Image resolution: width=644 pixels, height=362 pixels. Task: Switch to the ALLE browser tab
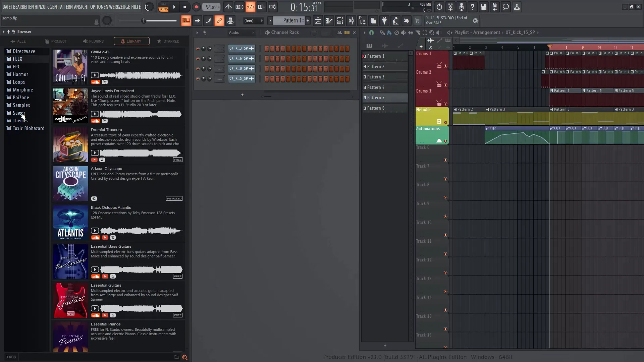(x=18, y=41)
